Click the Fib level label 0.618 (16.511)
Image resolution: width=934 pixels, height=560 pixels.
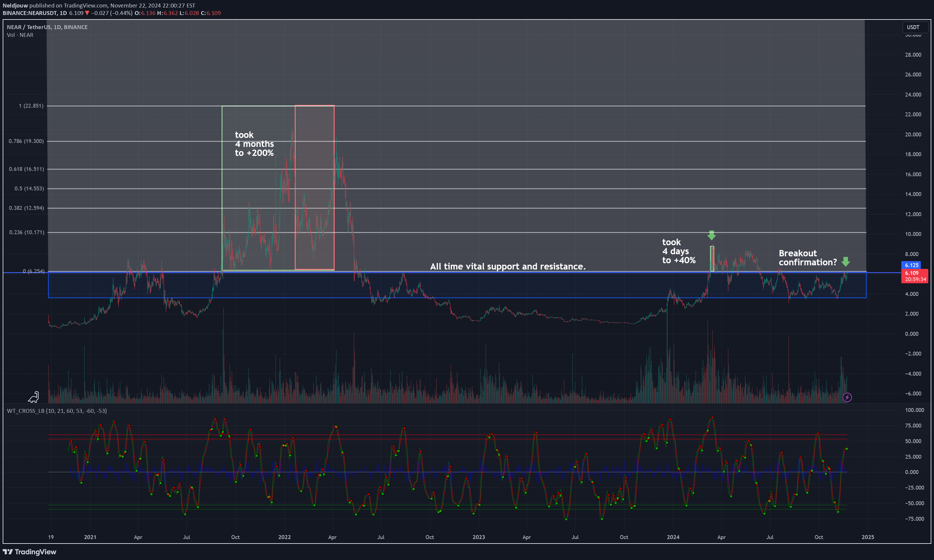pos(26,169)
